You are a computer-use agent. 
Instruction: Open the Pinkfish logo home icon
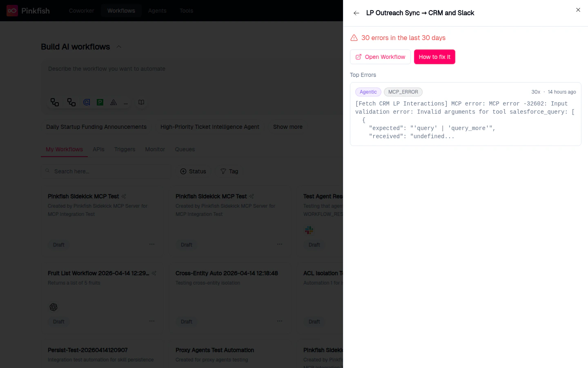point(12,11)
